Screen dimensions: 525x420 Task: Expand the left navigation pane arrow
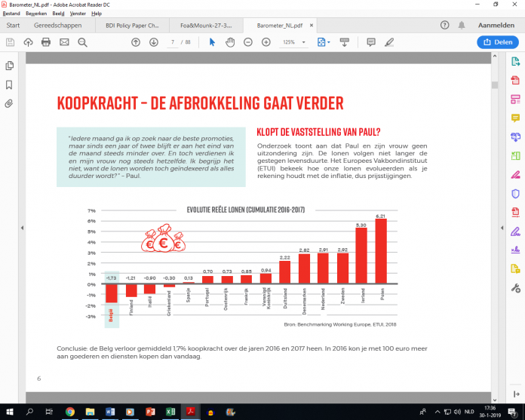tap(22, 228)
